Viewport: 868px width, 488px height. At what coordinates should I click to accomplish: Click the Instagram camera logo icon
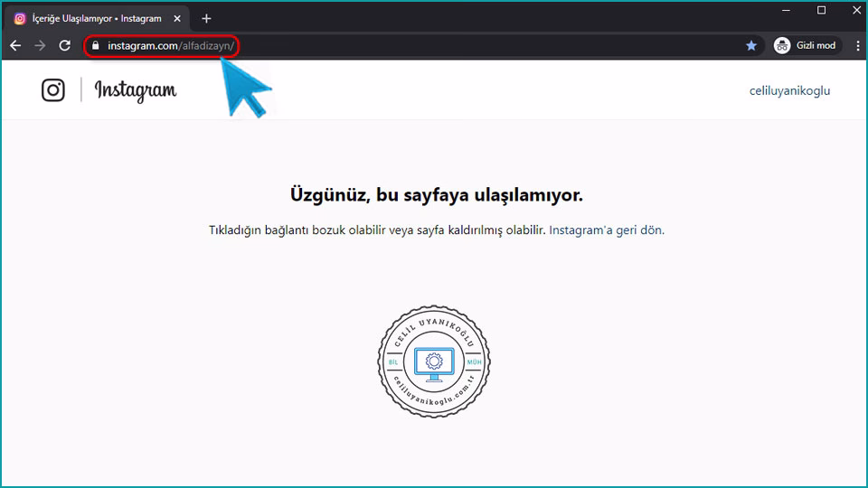pyautogui.click(x=53, y=89)
